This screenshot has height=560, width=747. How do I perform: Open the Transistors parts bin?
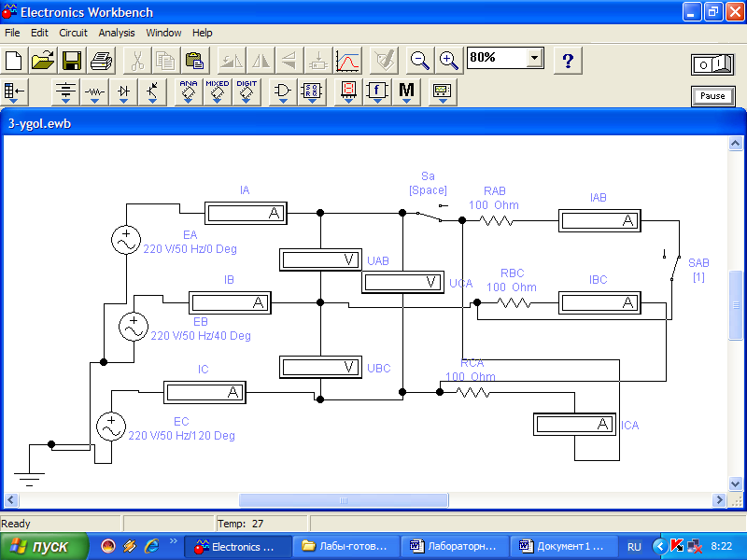coord(152,91)
